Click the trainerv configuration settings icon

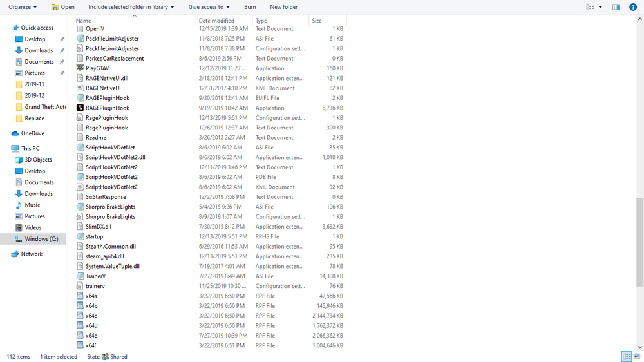80,286
